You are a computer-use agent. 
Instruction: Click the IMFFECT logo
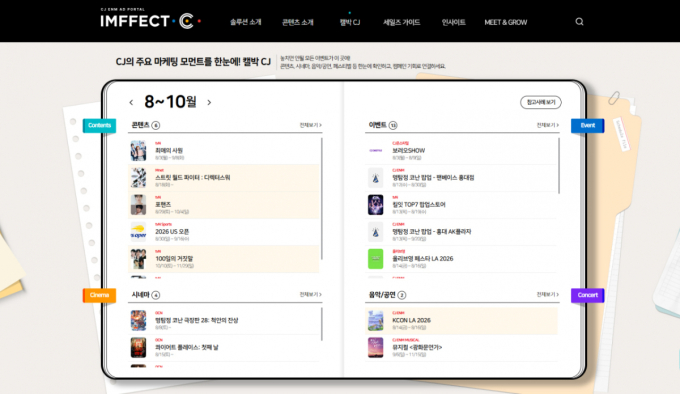pos(150,20)
